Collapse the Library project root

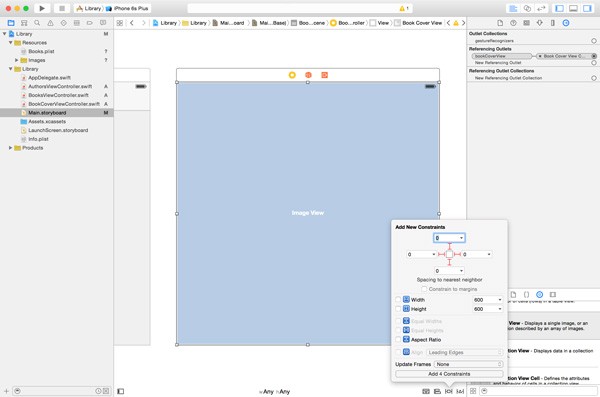click(x=5, y=34)
